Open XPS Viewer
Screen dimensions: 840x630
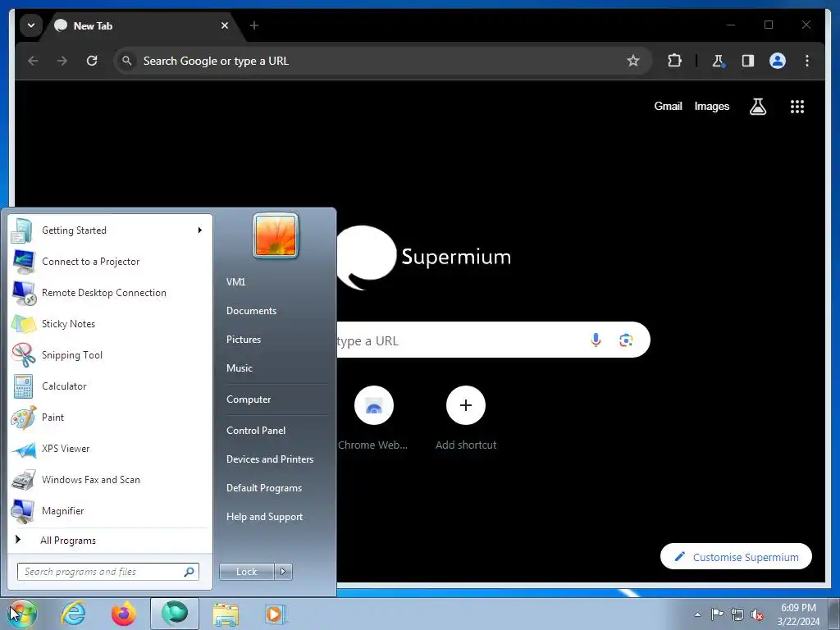[x=110, y=449]
